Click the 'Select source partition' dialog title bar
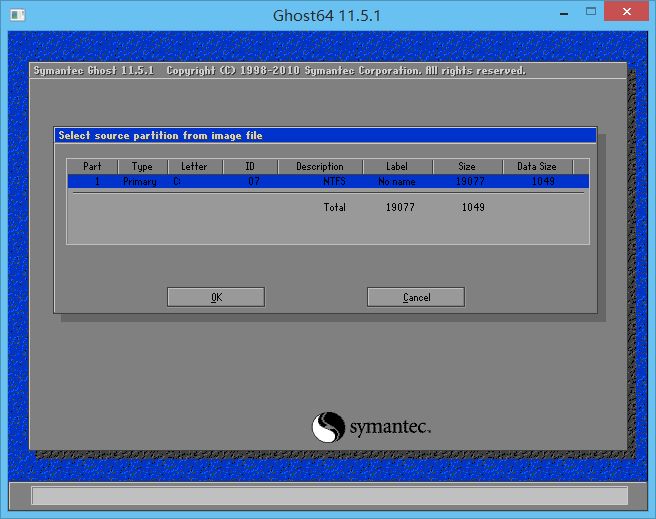 point(325,135)
